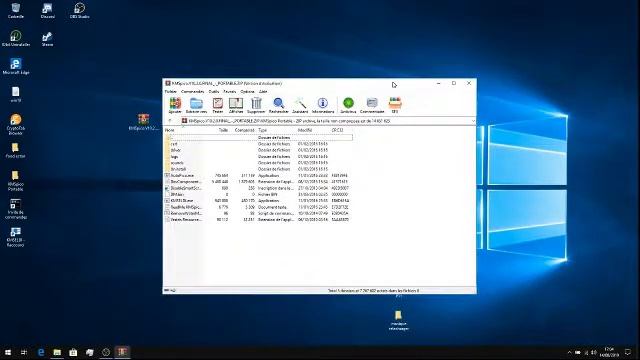Open the Options menu
The image size is (640, 360).
247,91
